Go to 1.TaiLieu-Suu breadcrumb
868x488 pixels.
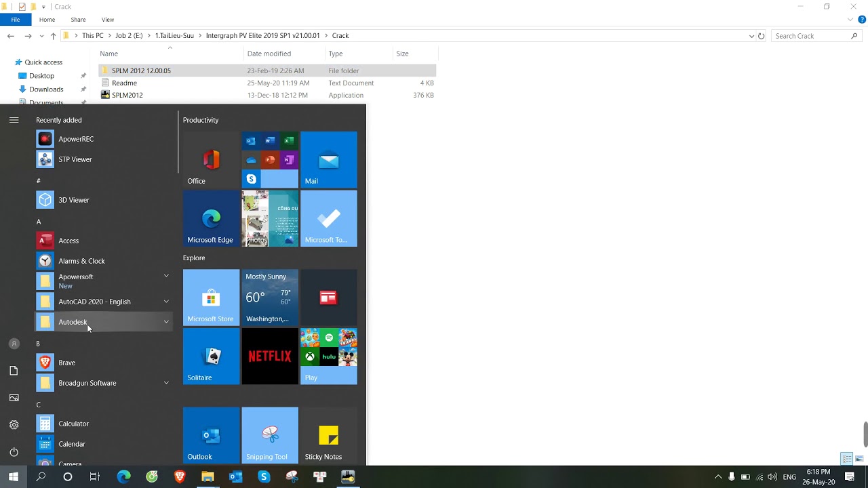pyautogui.click(x=174, y=36)
